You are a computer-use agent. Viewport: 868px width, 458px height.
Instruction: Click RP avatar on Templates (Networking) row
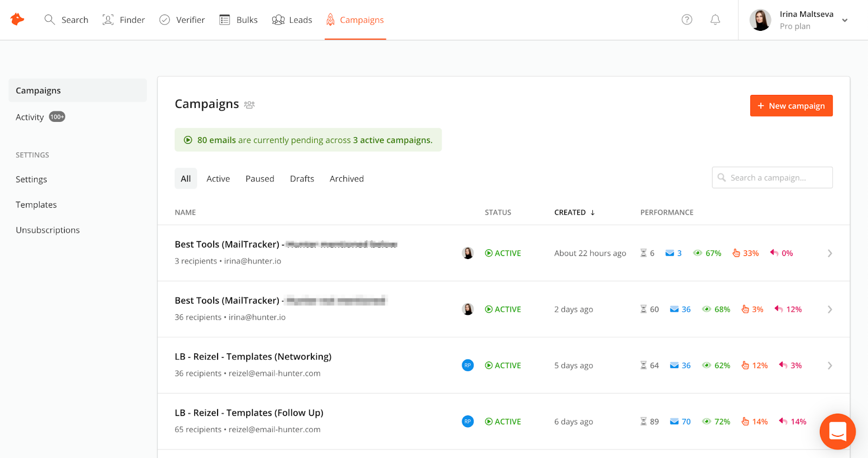point(468,365)
